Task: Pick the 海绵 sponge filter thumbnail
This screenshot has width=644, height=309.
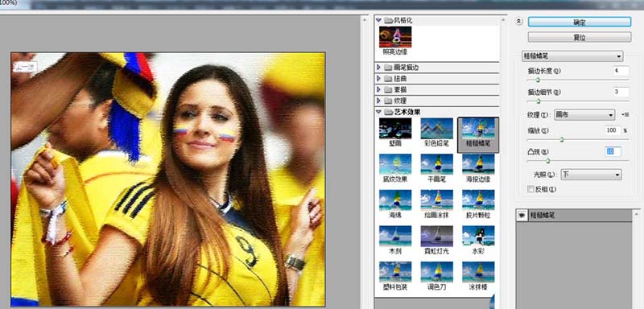Action: coord(395,204)
